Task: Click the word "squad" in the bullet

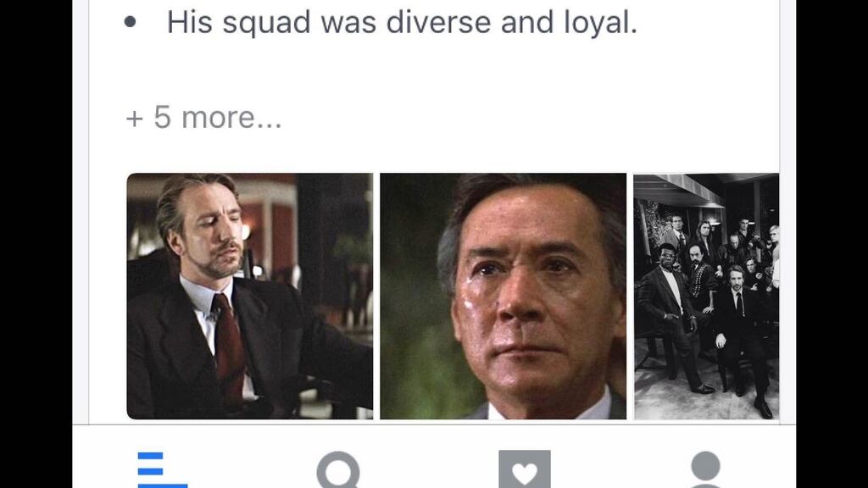Action: [266, 23]
